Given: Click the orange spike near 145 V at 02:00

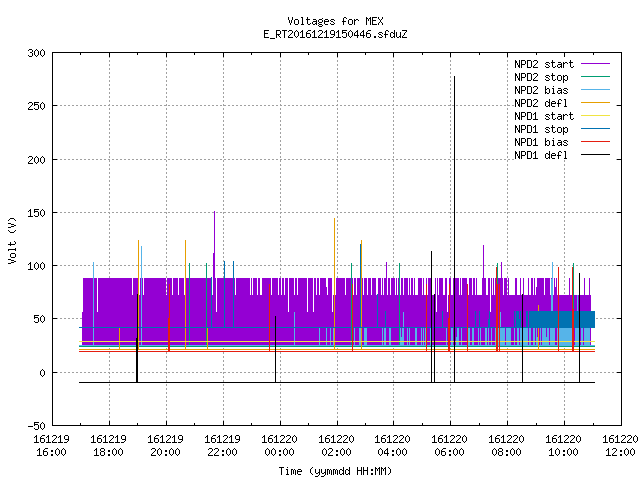Looking at the screenshot, I should click(x=334, y=282).
